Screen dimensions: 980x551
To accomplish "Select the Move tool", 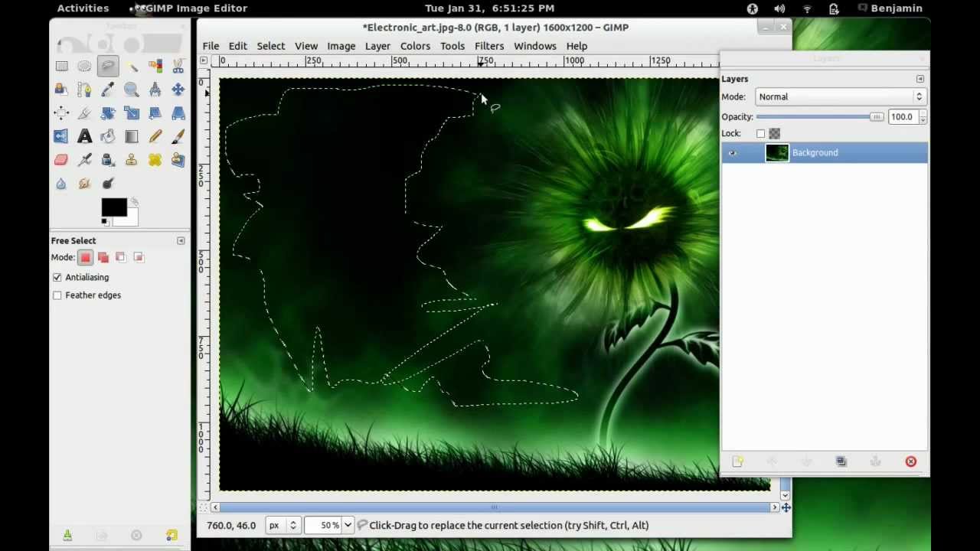I will pos(178,90).
